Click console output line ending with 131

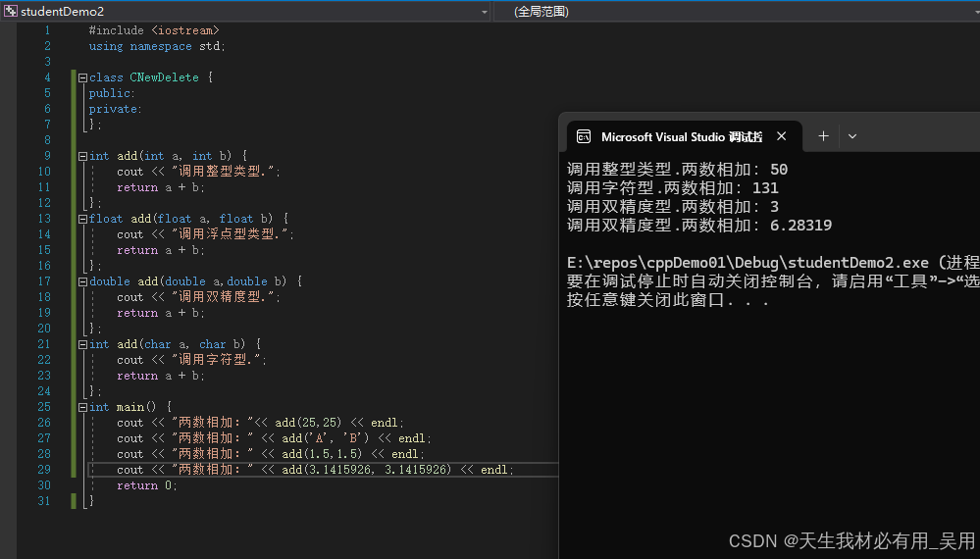point(673,188)
